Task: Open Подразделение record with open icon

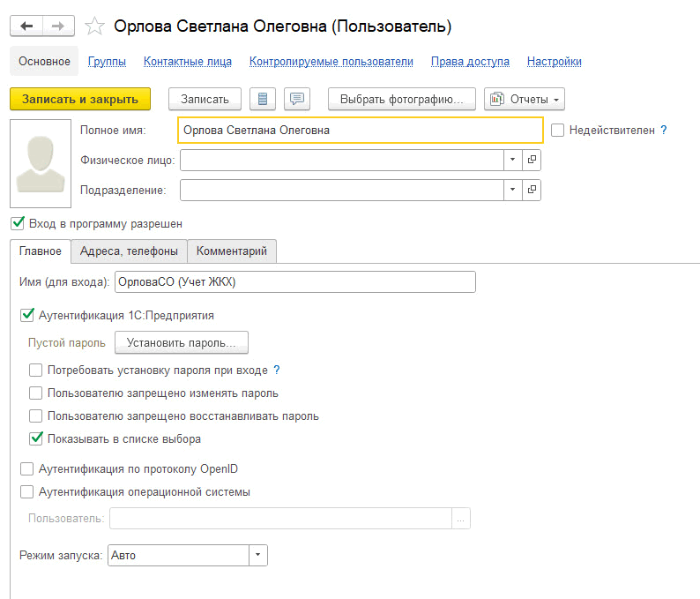Action: click(x=532, y=190)
